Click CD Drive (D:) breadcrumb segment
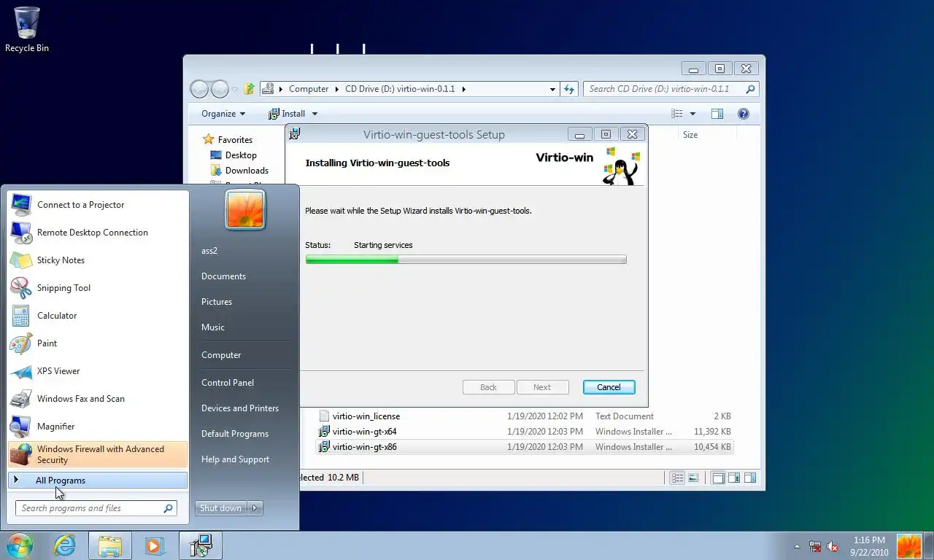934x560 pixels. (x=400, y=89)
